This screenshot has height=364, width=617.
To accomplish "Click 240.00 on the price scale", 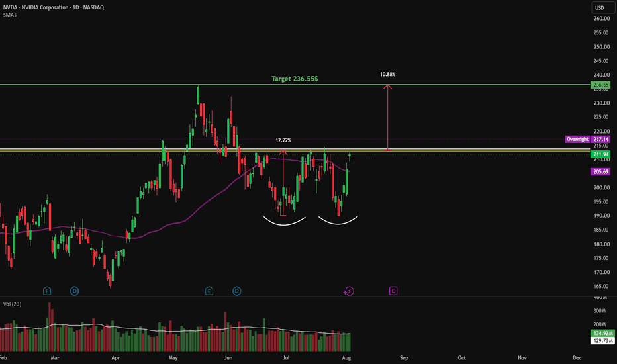I will [x=601, y=75].
